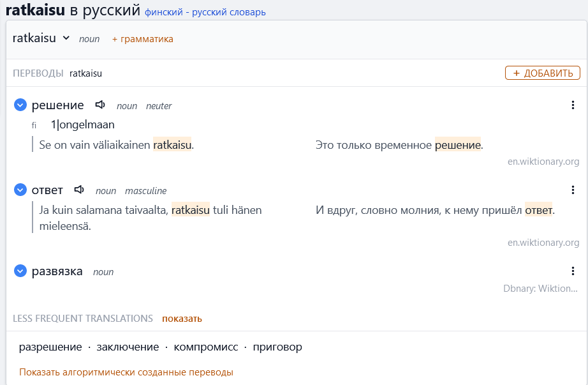Open the three-dot menu for "развязка"
This screenshot has height=385, width=588.
coord(573,271)
